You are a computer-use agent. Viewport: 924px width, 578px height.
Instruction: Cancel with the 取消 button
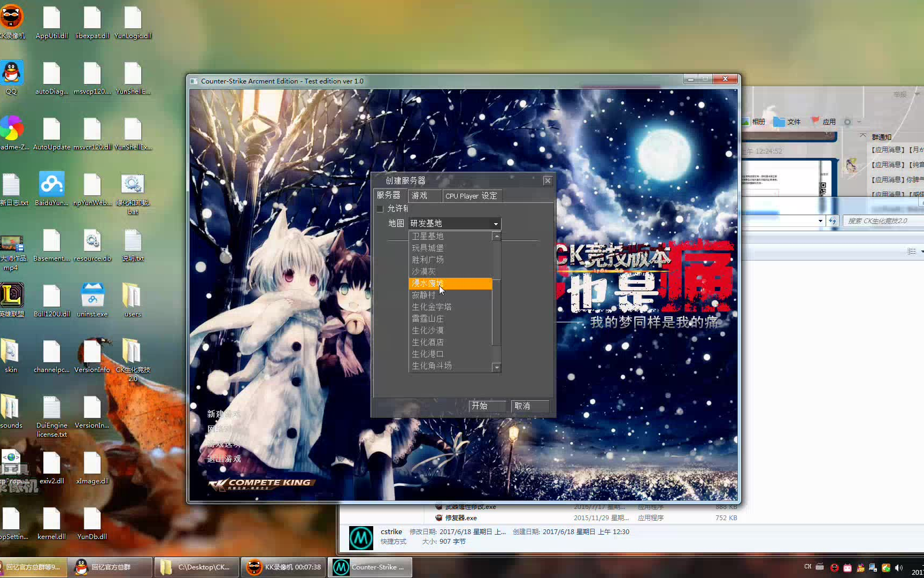point(530,406)
